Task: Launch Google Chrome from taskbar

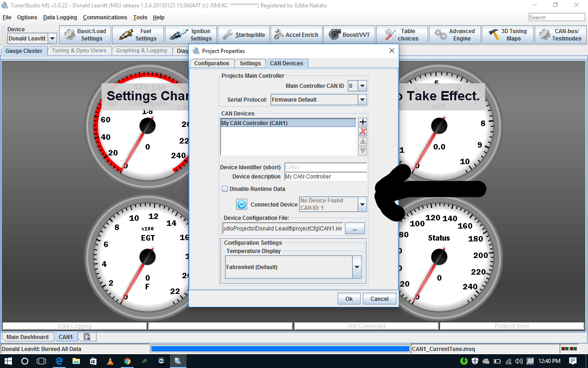Action: [127, 361]
